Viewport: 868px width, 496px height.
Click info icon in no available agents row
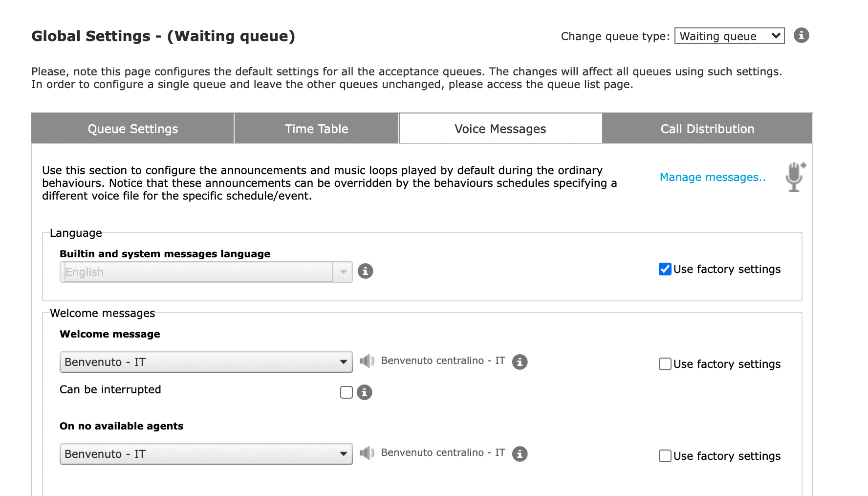tap(520, 454)
